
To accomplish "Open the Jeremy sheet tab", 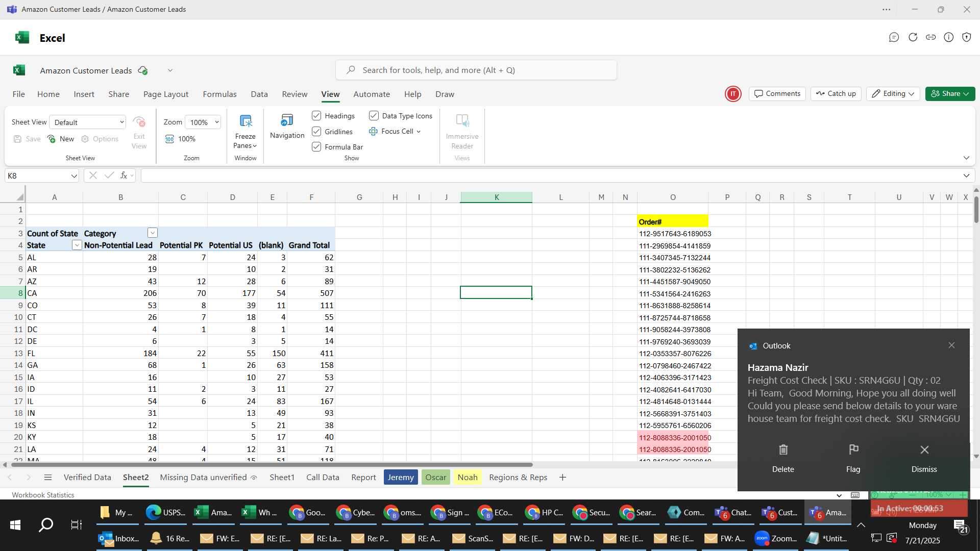I will click(x=401, y=478).
